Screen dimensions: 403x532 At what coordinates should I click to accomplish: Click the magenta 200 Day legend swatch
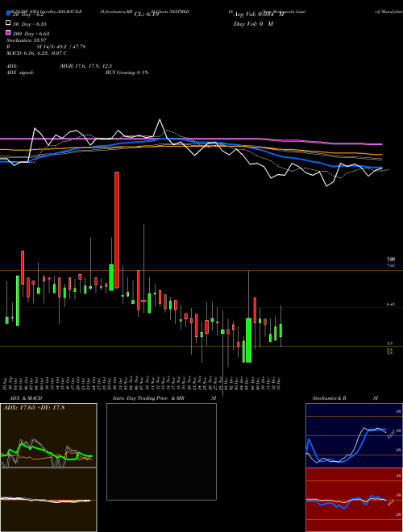click(9, 33)
